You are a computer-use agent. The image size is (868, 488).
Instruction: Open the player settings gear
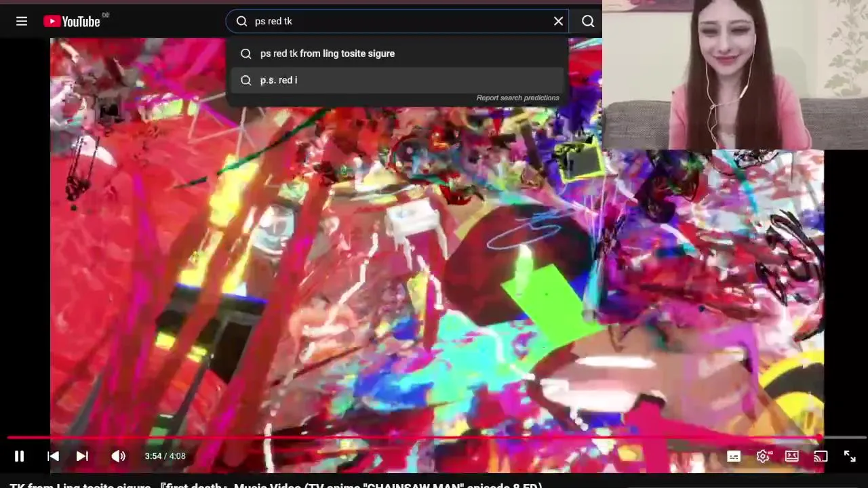pos(763,456)
